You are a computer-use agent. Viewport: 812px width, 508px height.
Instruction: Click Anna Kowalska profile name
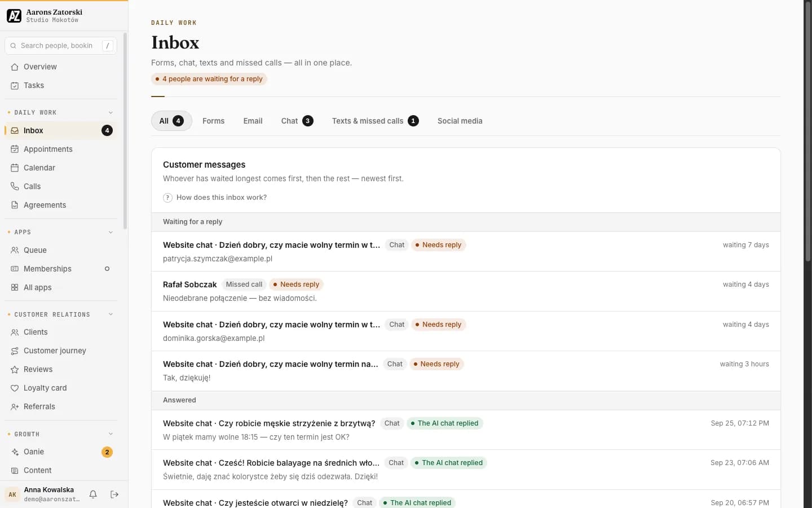point(49,490)
